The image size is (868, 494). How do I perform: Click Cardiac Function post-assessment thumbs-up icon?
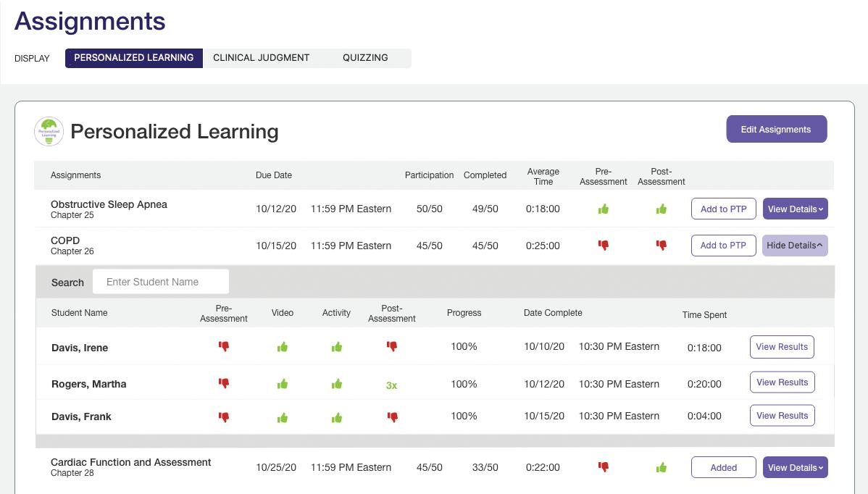tap(662, 468)
